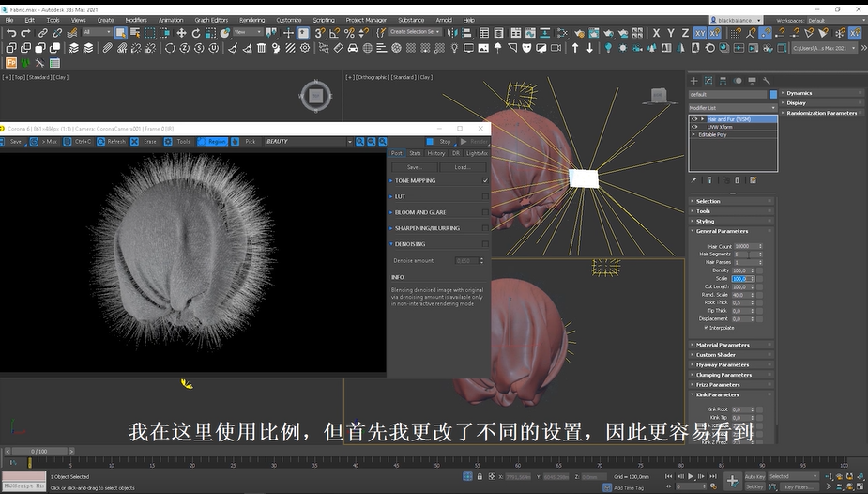This screenshot has width=868, height=494.
Task: Restrict transform to Y axis
Action: coord(670,33)
